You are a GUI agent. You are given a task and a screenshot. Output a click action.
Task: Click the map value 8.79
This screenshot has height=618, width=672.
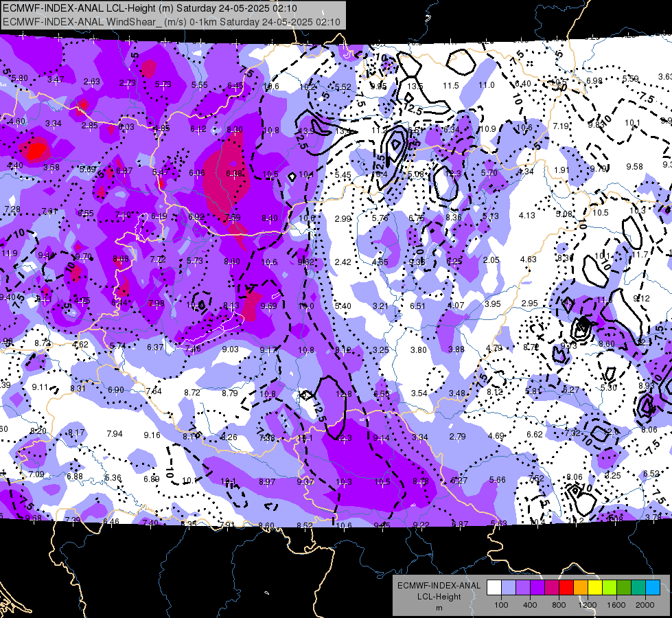tap(229, 393)
